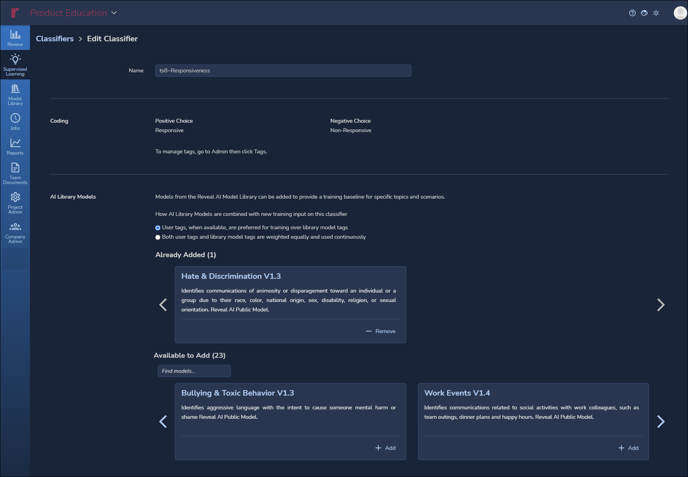Open the user profile avatar menu

click(x=679, y=13)
